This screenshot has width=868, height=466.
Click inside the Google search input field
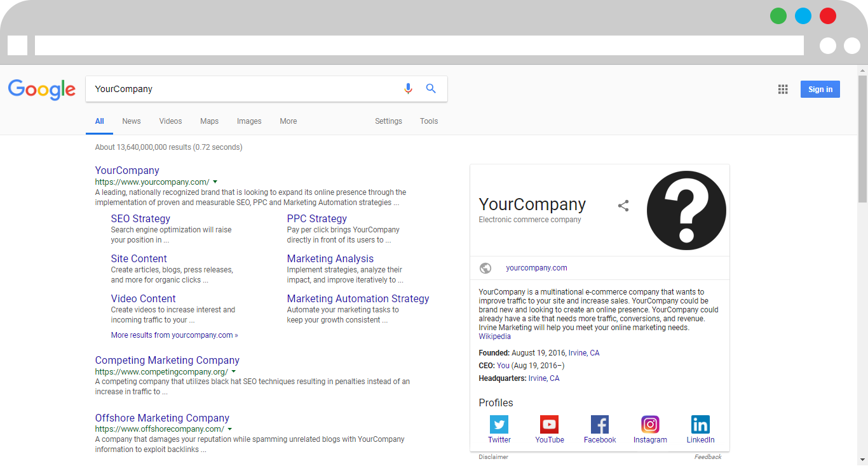(x=241, y=89)
